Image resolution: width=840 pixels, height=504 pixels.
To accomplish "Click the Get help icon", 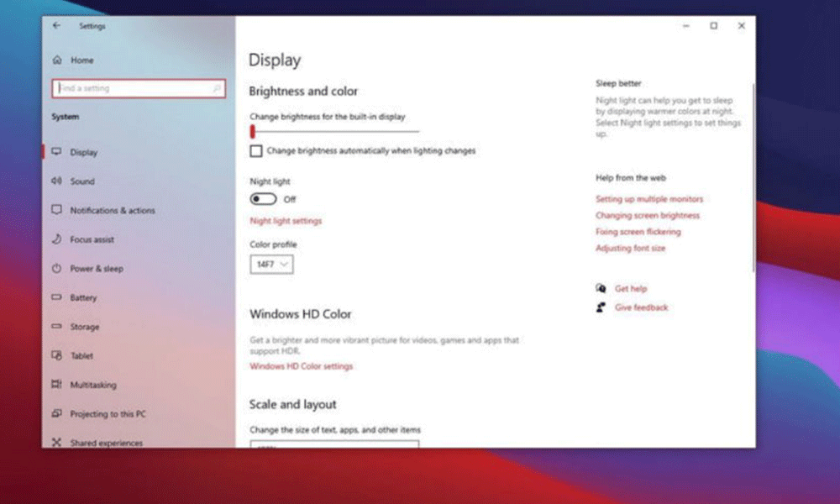I will click(x=601, y=289).
